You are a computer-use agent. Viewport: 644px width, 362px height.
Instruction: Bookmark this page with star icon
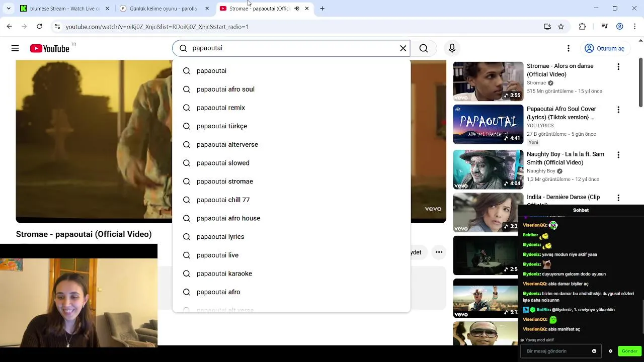(561, 27)
